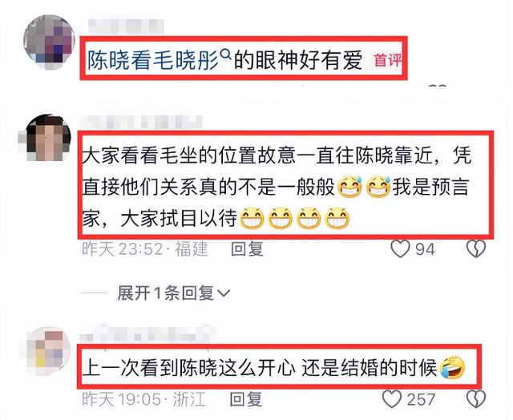This screenshot has height=420, width=513.
Task: Reply to the 昨天 19:05 浙江 comment
Action: [246, 399]
